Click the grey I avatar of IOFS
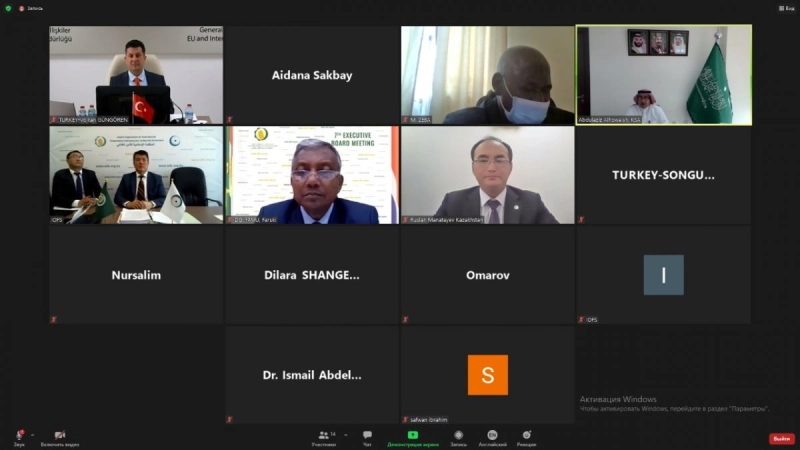This screenshot has height=450, width=800. pyautogui.click(x=663, y=275)
